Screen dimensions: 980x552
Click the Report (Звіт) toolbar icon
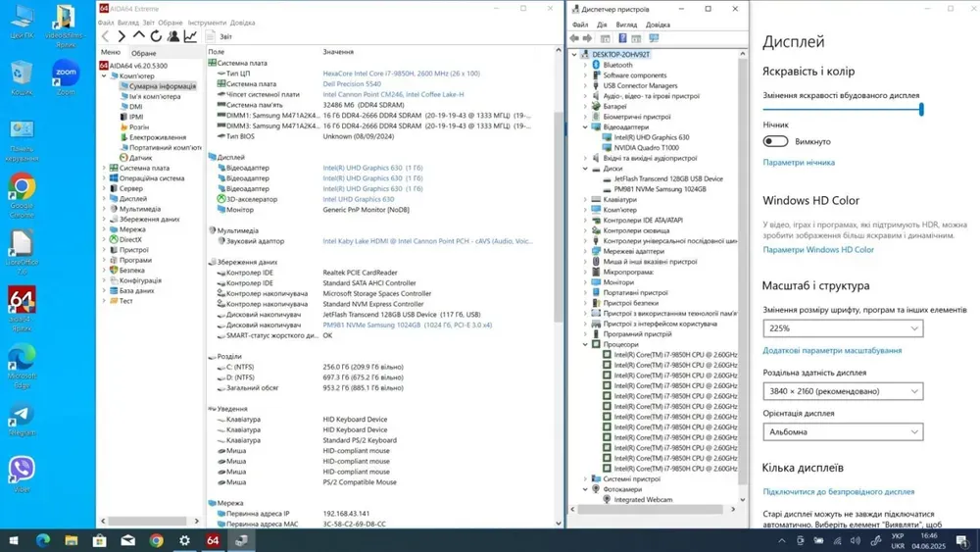coord(213,36)
